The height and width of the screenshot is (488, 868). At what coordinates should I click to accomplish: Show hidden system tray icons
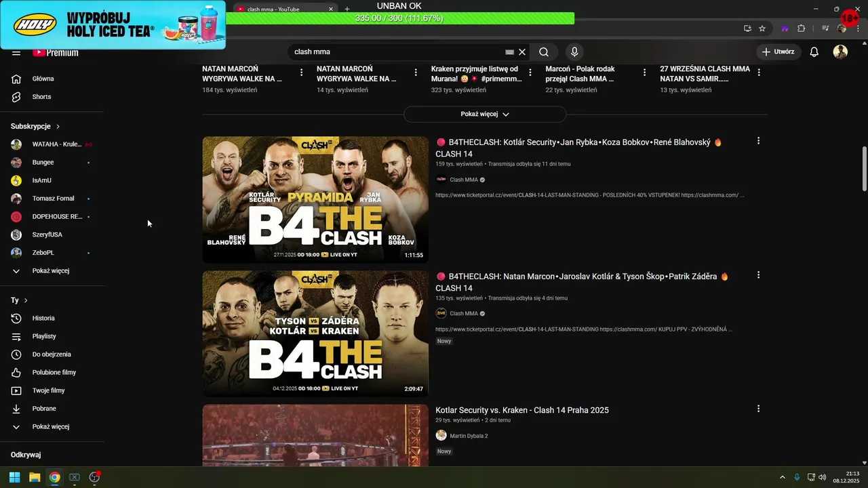(782, 477)
